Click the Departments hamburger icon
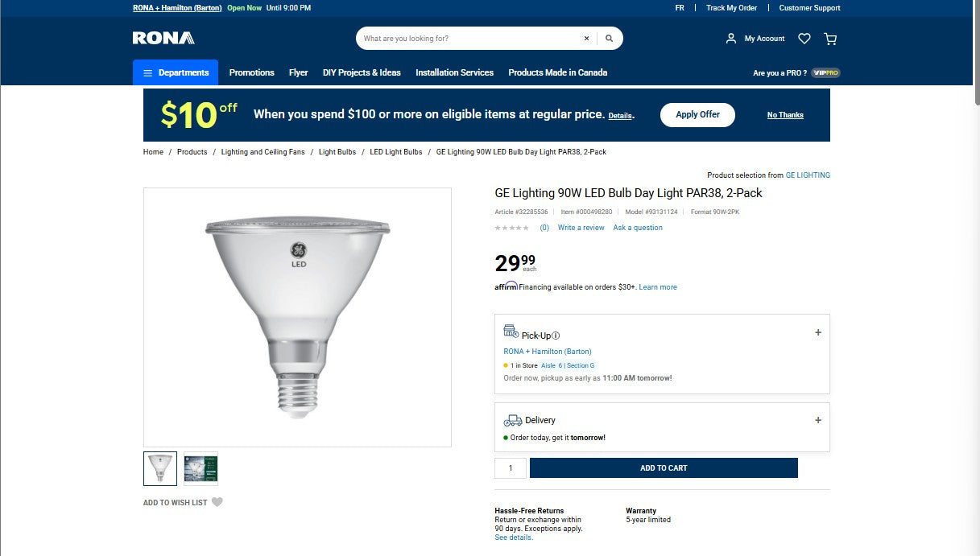 147,72
